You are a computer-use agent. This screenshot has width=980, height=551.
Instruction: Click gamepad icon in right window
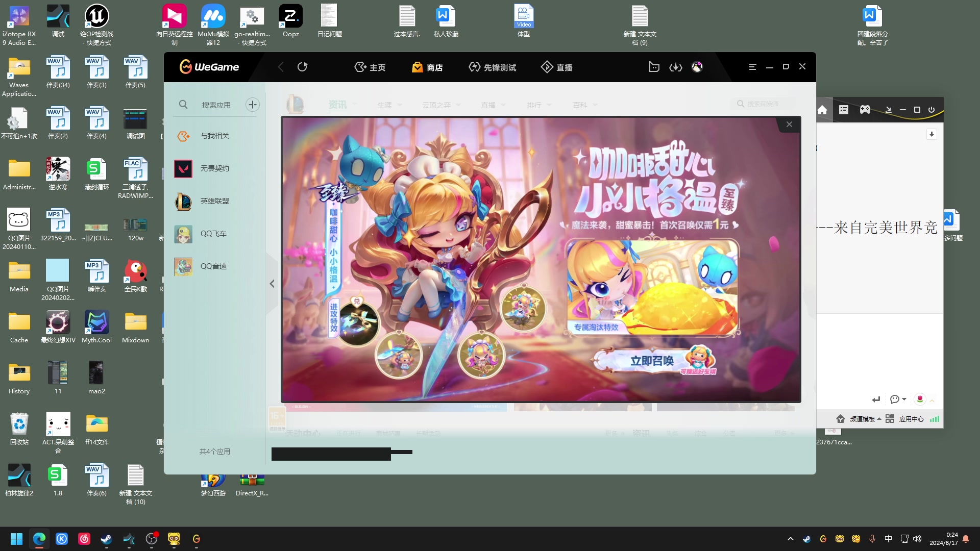coord(865,110)
